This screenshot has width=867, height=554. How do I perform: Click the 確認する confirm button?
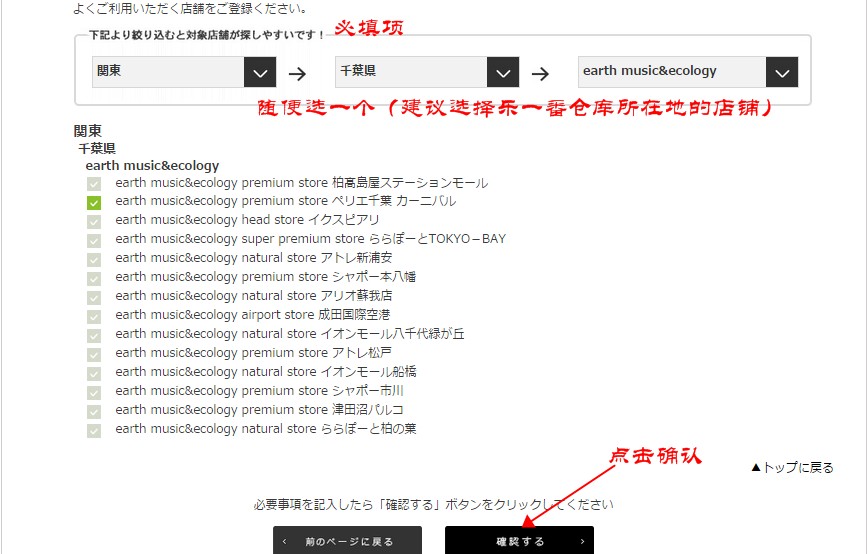tap(519, 541)
